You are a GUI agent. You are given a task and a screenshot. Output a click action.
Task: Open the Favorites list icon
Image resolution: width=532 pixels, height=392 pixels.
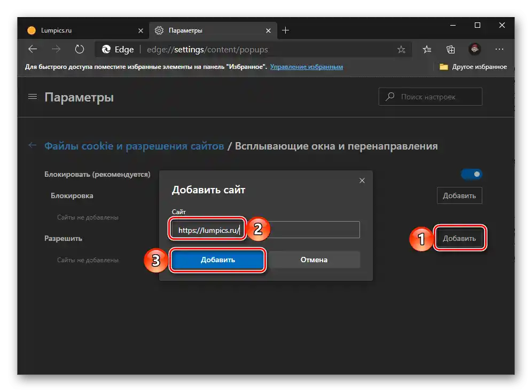(427, 50)
